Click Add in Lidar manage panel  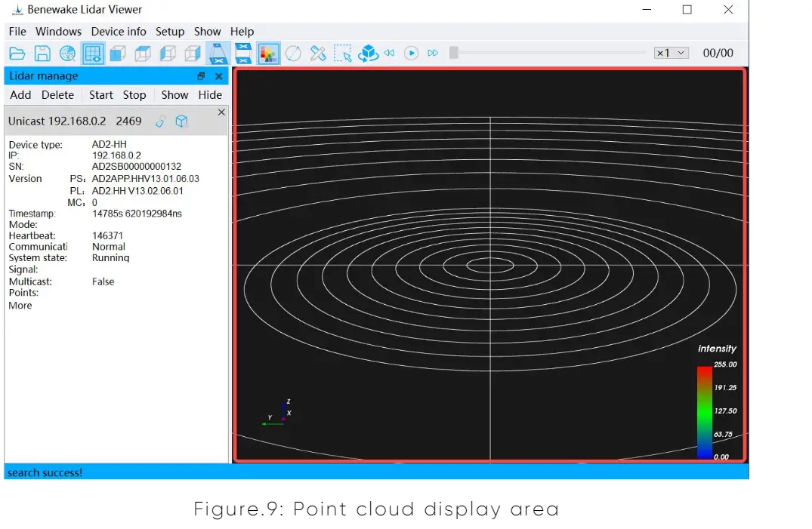tap(20, 95)
